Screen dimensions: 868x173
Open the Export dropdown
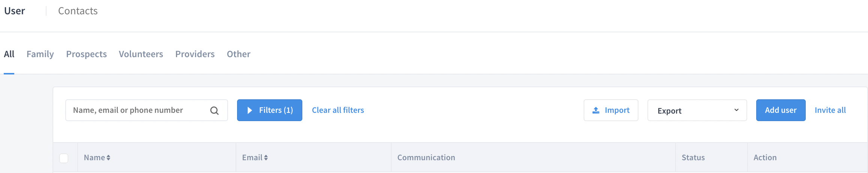[x=697, y=110]
